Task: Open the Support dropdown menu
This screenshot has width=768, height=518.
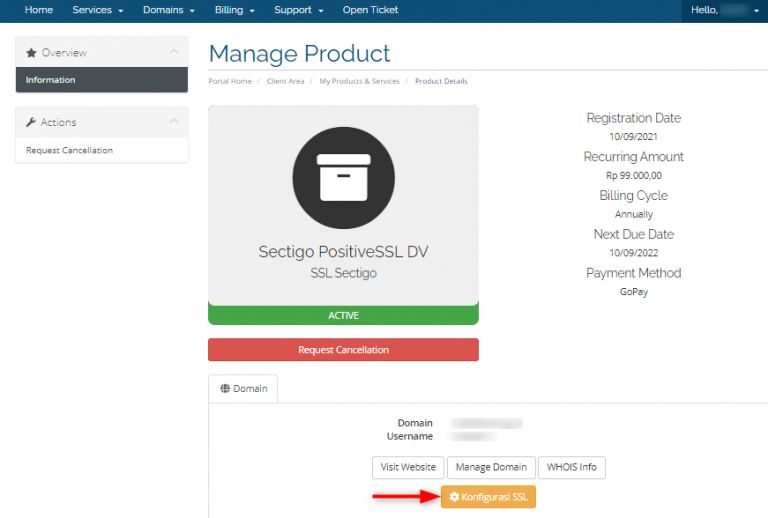Action: [x=298, y=10]
